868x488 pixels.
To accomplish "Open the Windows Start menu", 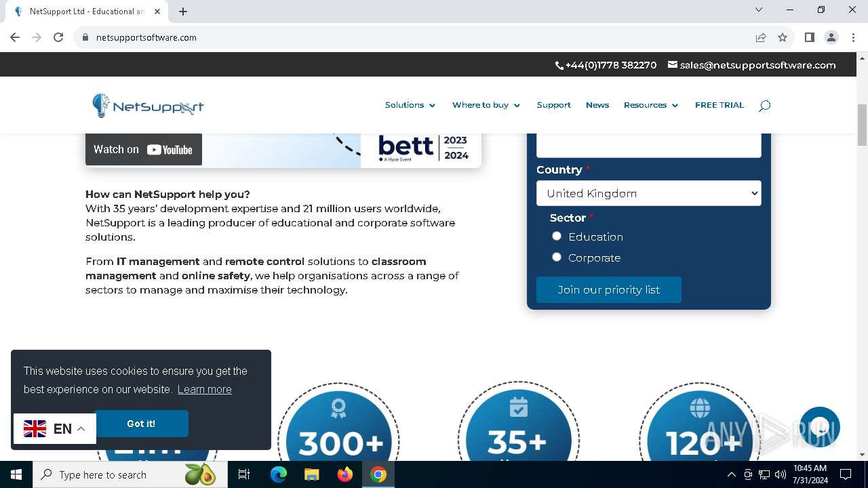I will 16,474.
